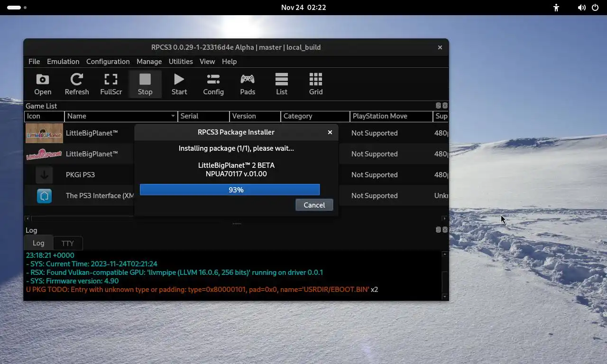Click log scrollbar up arrow

[445, 255]
